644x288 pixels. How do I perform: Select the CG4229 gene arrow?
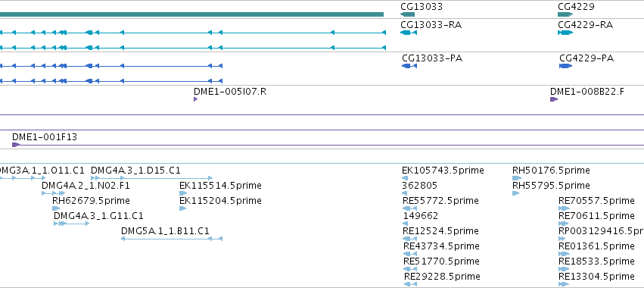(565, 14)
